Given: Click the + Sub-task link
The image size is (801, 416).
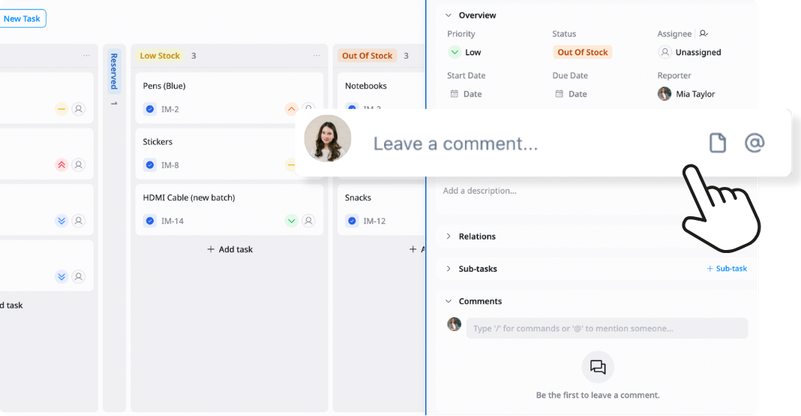Looking at the screenshot, I should (x=726, y=268).
